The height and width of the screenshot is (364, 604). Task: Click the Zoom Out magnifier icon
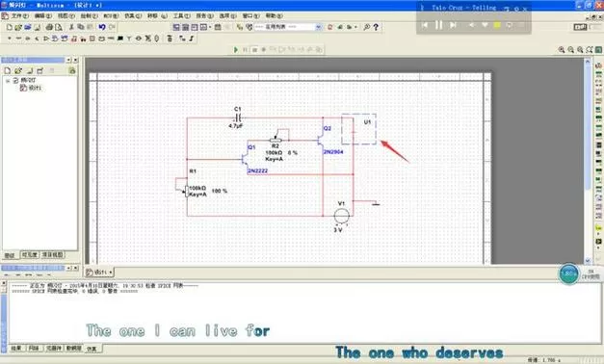click(570, 50)
